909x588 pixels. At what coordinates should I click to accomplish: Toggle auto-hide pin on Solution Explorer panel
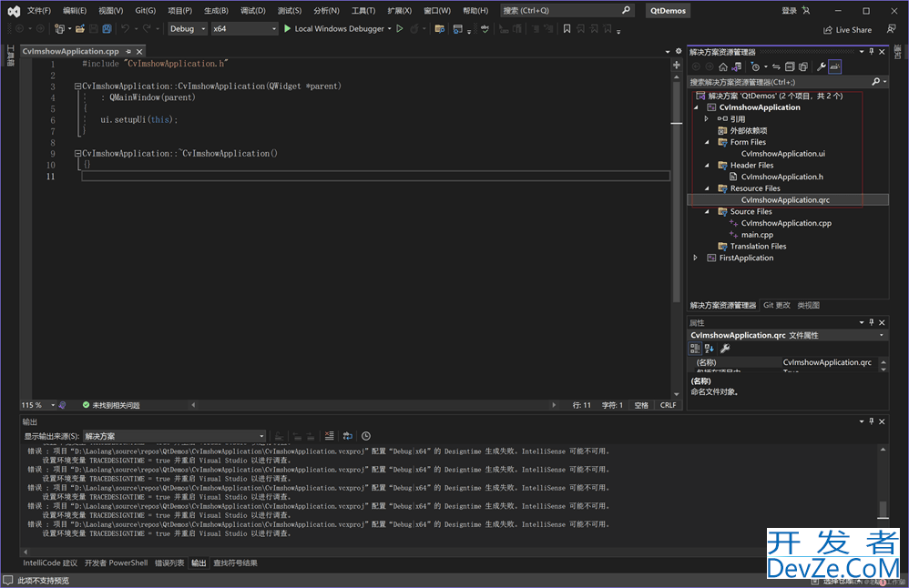pos(872,52)
